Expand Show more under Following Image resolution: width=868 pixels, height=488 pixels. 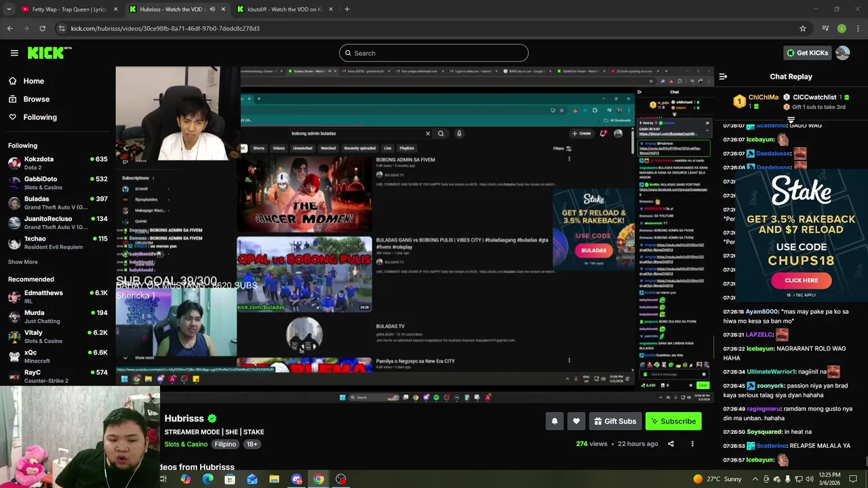pyautogui.click(x=22, y=262)
